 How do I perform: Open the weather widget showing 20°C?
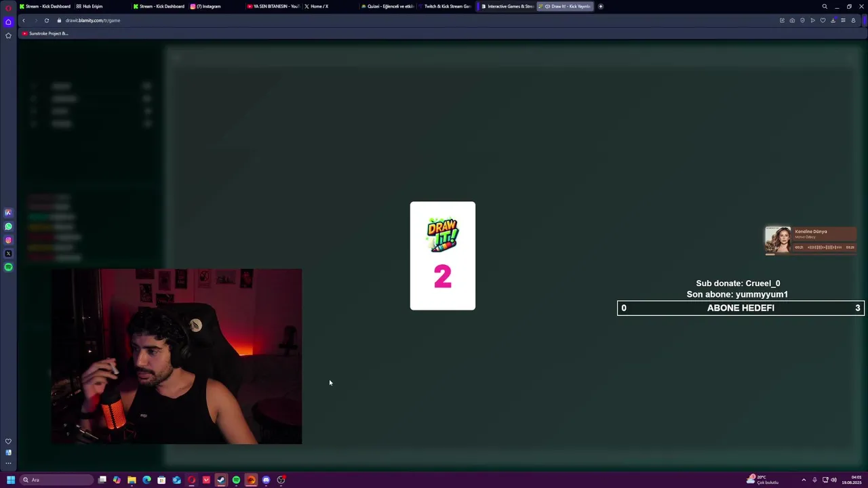(763, 480)
